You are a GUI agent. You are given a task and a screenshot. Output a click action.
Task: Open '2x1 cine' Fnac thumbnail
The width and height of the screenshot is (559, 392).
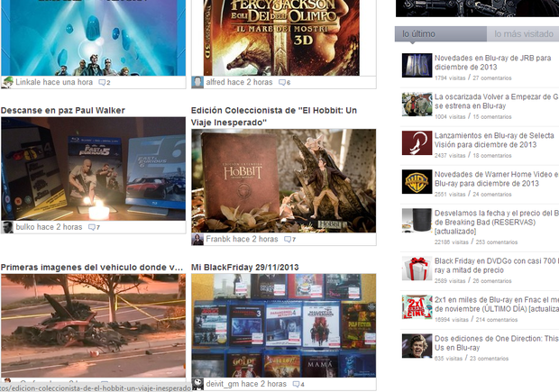coord(417,307)
